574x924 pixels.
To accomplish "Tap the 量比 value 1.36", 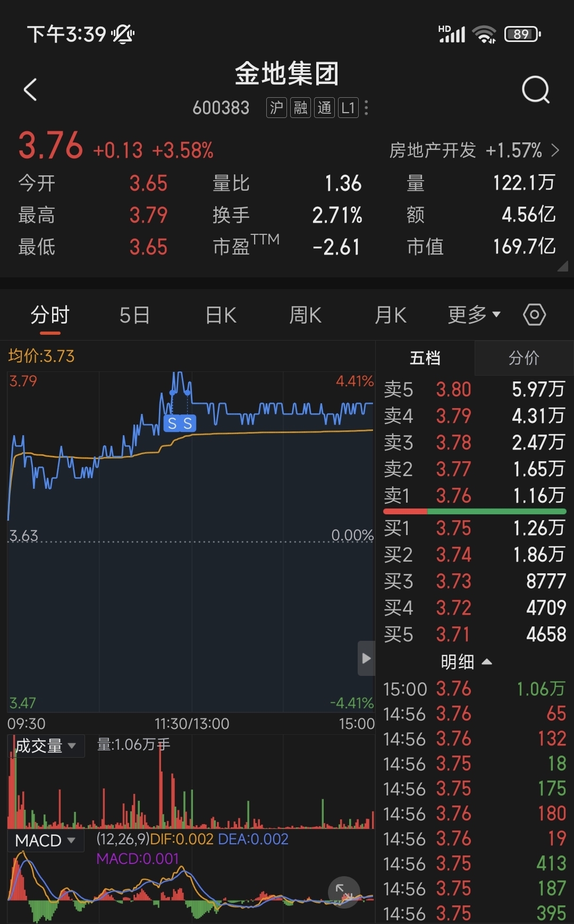I will tap(343, 183).
